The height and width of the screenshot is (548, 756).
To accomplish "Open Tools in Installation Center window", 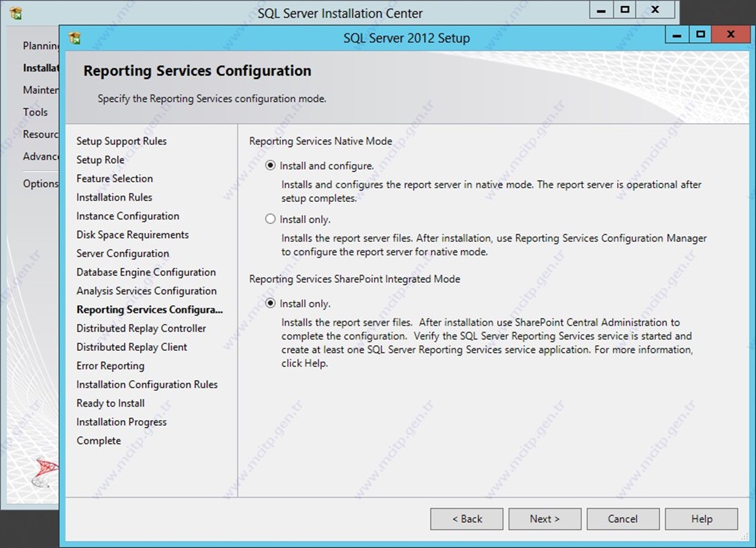I will (35, 112).
